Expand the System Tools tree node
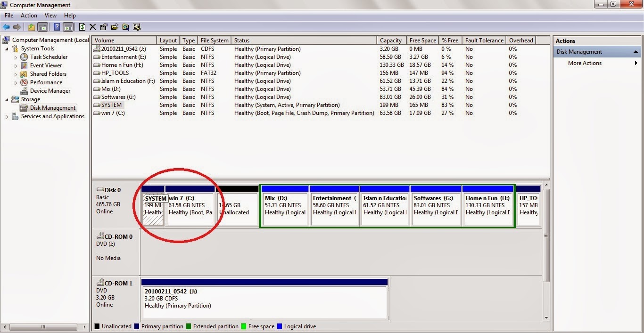 tap(6, 48)
